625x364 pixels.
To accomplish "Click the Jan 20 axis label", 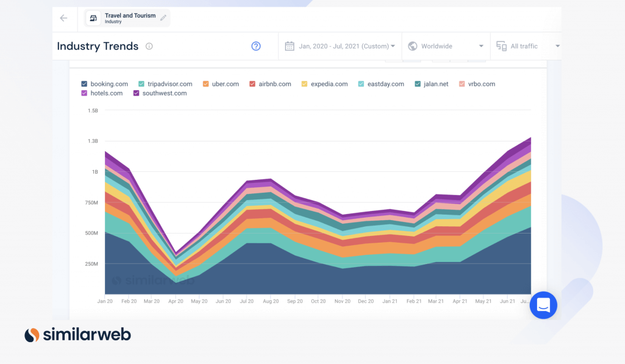I will pyautogui.click(x=105, y=301).
